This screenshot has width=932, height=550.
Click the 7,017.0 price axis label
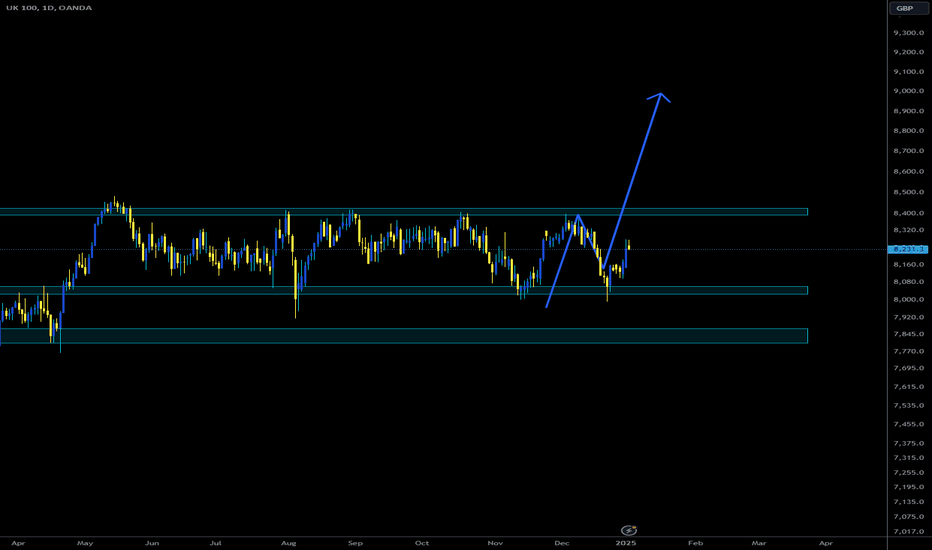pyautogui.click(x=908, y=532)
